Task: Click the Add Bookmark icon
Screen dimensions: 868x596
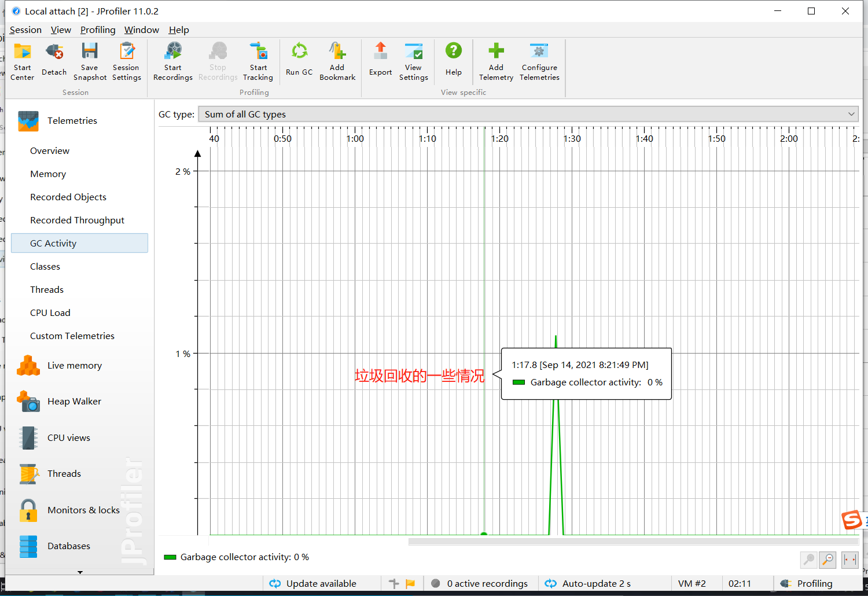Action: click(337, 60)
